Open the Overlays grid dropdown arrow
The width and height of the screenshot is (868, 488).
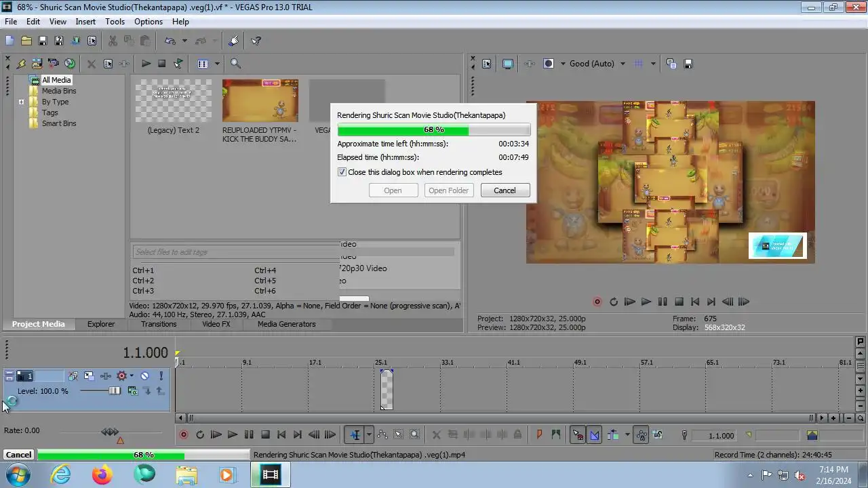coord(653,64)
